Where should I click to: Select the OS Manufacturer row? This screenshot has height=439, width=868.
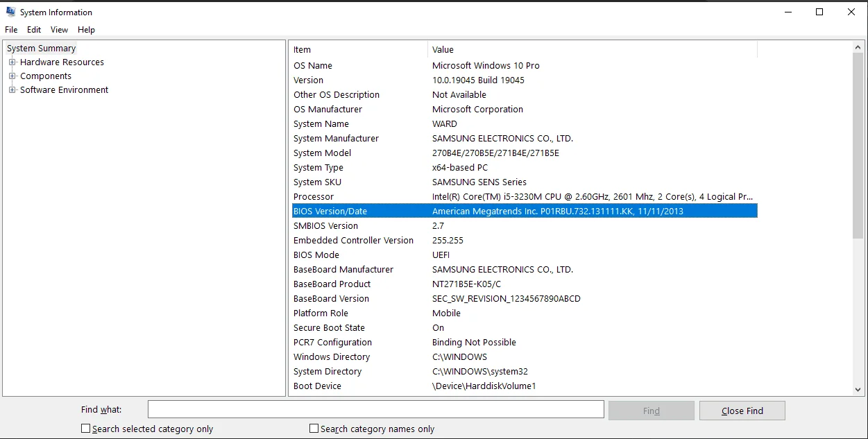pyautogui.click(x=525, y=109)
